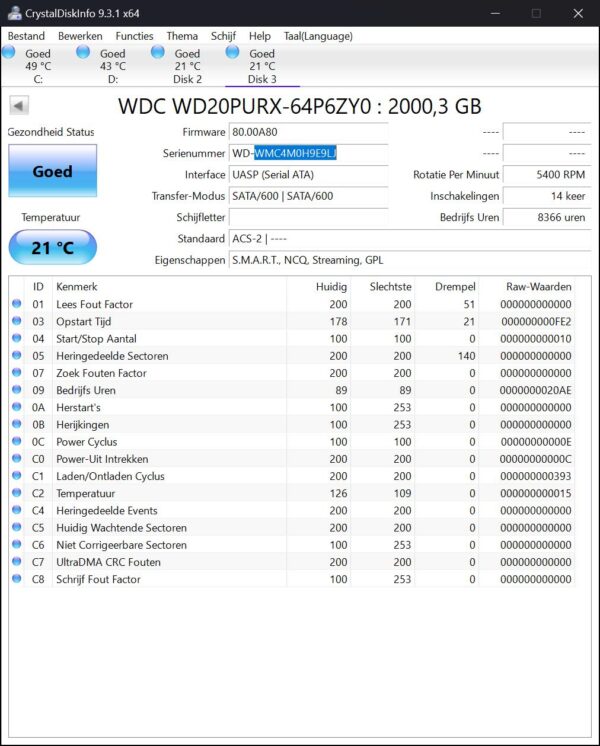
Task: Open the Thema menu
Action: pyautogui.click(x=182, y=36)
